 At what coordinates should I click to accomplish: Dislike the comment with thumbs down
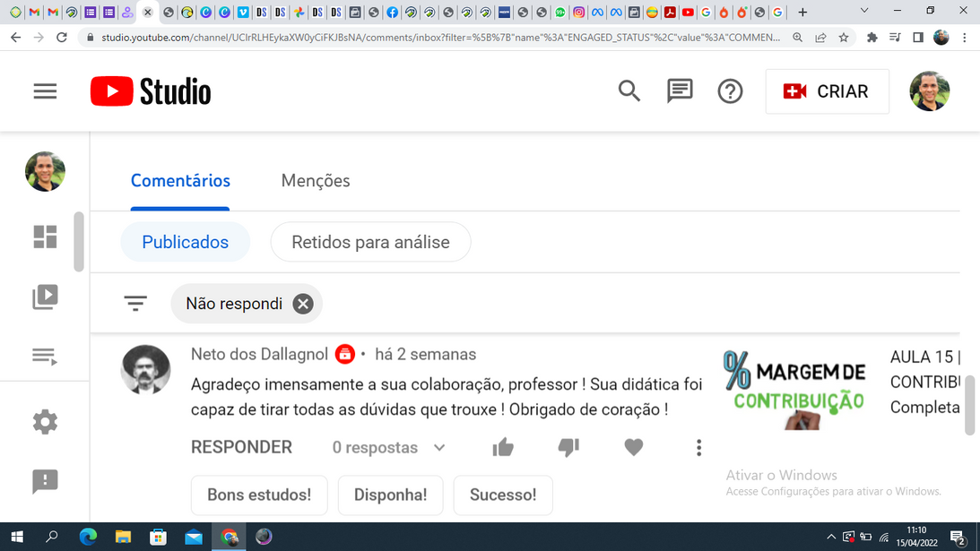tap(568, 447)
